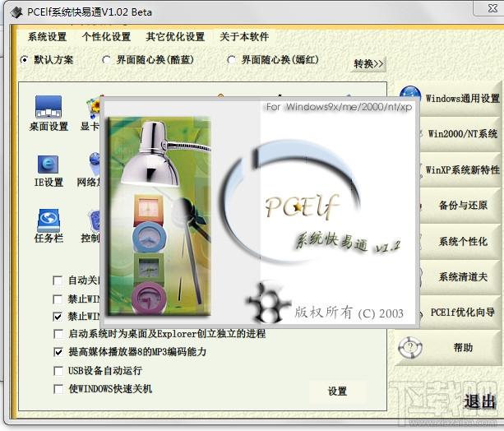Image resolution: width=504 pixels, height=431 pixels.
Task: Open the 关于本软件 menu
Action: [x=244, y=37]
